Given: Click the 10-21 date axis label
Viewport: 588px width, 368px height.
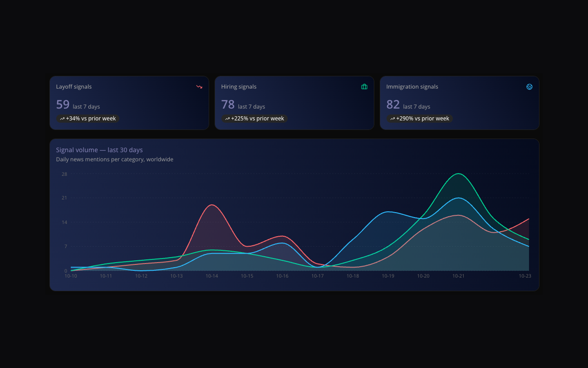Looking at the screenshot, I should [459, 276].
